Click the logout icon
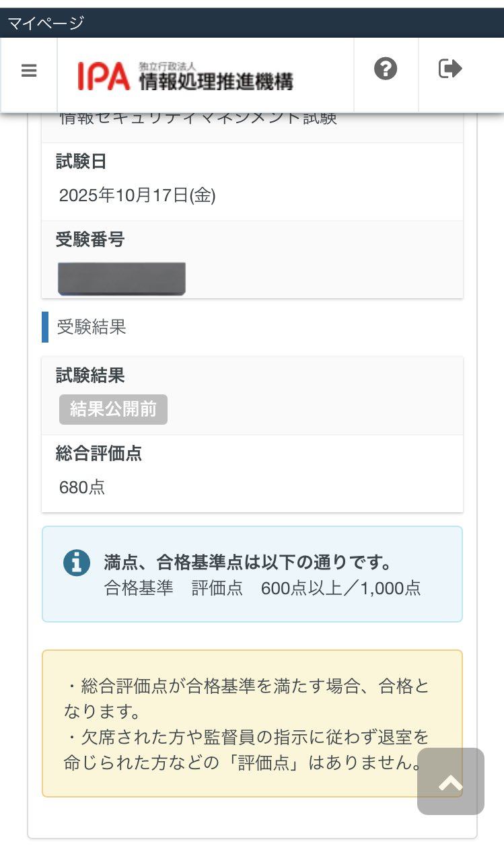This screenshot has width=504, height=848. point(450,69)
